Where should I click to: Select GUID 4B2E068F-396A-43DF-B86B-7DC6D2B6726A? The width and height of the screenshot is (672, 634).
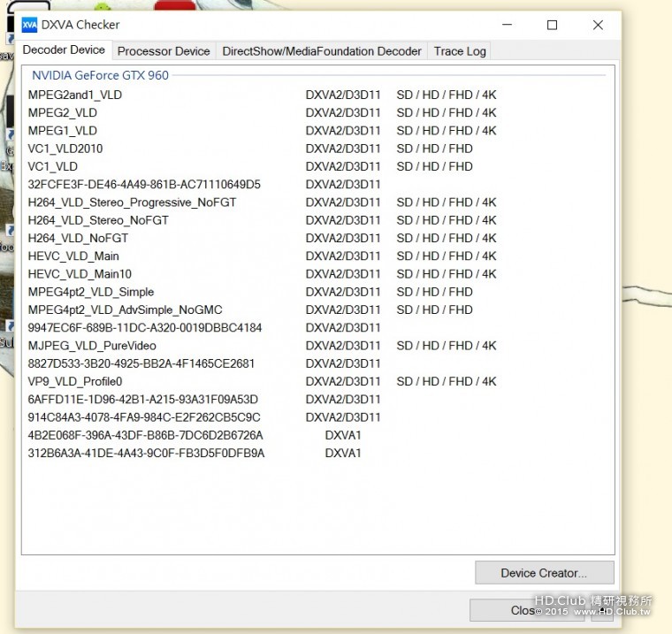[145, 436]
